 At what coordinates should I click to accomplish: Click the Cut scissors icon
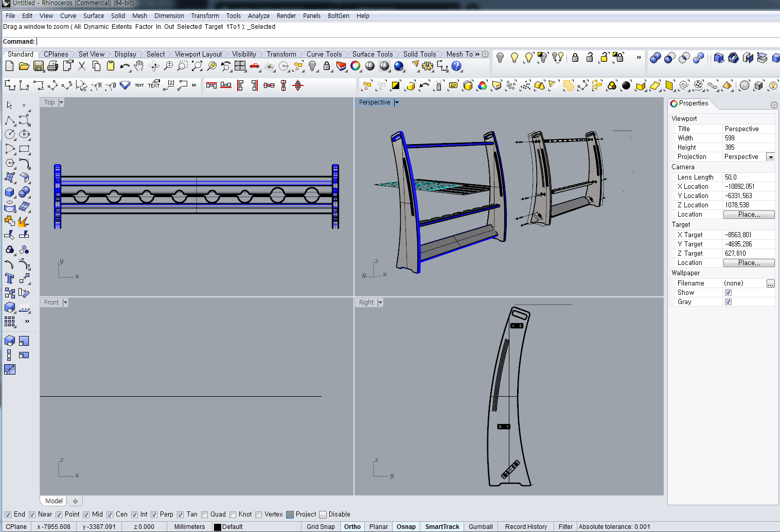click(82, 66)
